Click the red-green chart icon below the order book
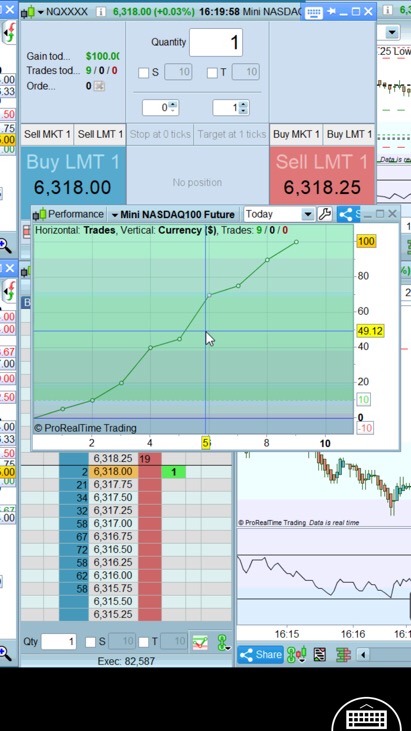411x731 pixels. [x=200, y=642]
